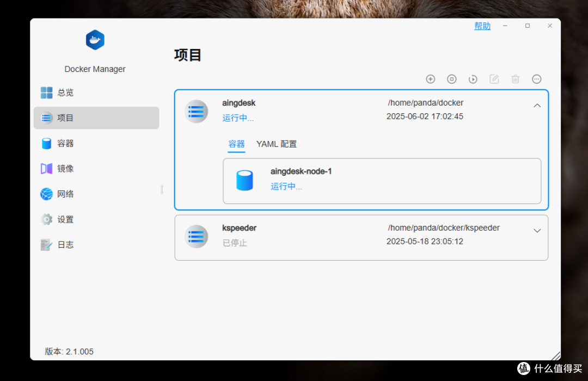Click the Docker Manager whale logo

click(x=95, y=40)
